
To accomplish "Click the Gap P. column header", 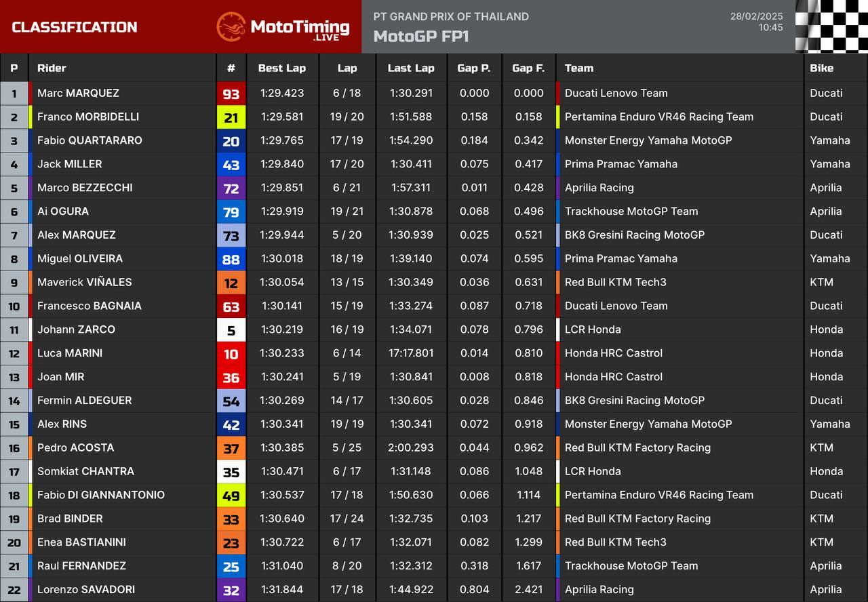I will point(474,68).
